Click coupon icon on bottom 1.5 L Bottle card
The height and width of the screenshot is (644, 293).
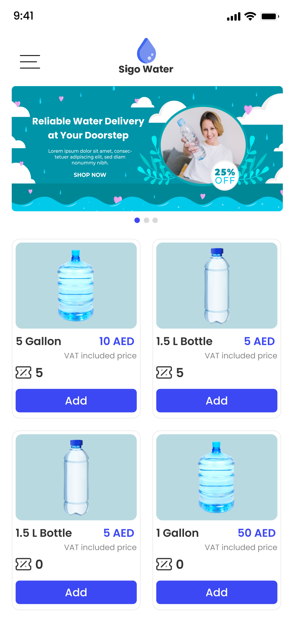click(x=23, y=564)
